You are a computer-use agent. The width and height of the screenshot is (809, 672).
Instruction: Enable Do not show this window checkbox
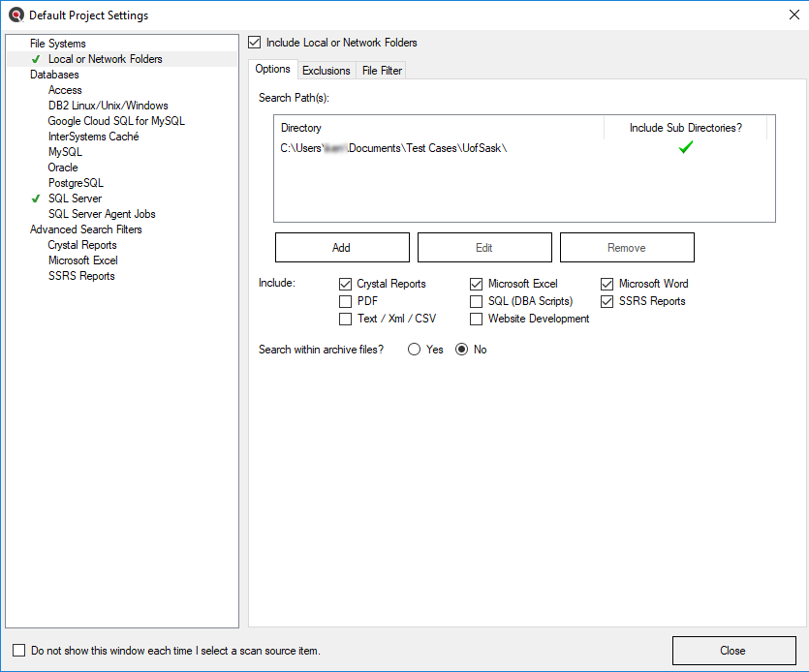pos(19,651)
